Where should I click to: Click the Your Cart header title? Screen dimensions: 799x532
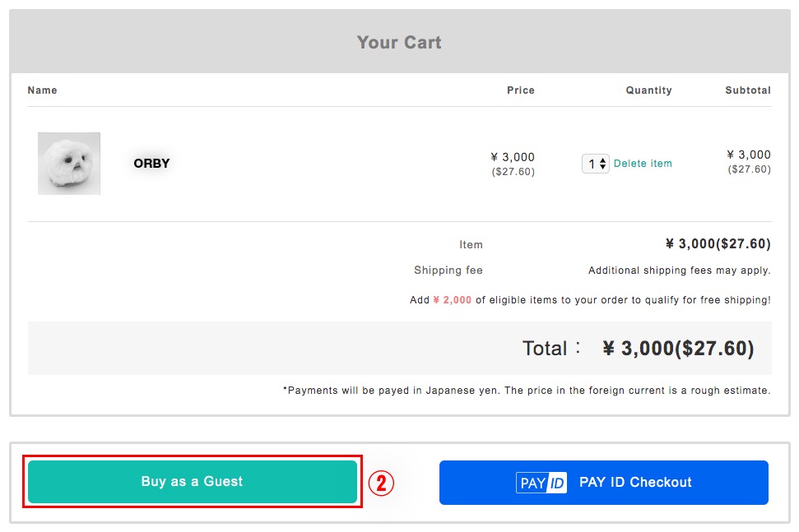click(x=399, y=42)
